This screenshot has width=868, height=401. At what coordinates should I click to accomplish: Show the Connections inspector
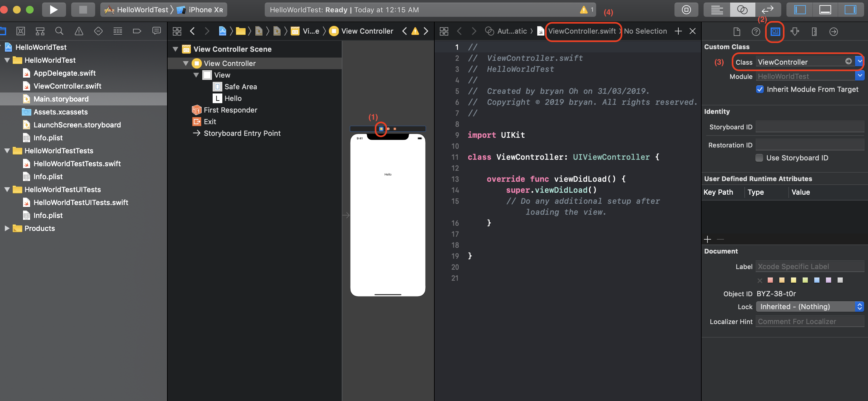coord(833,32)
